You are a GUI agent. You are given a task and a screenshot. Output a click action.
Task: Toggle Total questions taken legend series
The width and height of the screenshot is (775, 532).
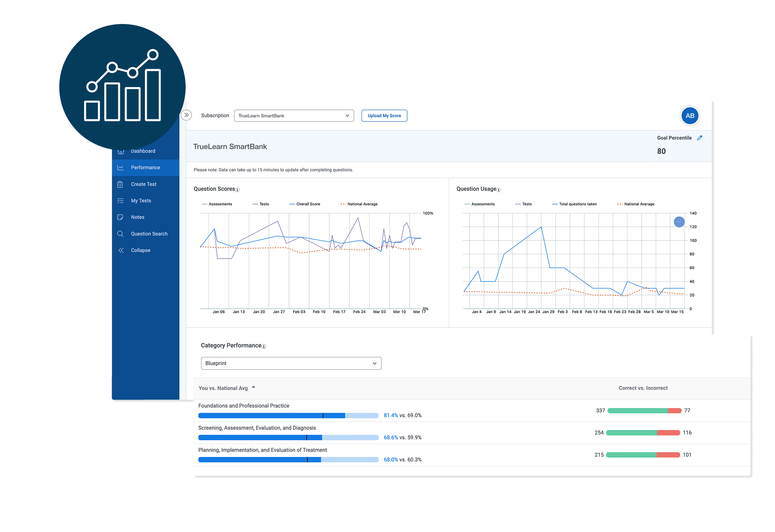coord(574,204)
